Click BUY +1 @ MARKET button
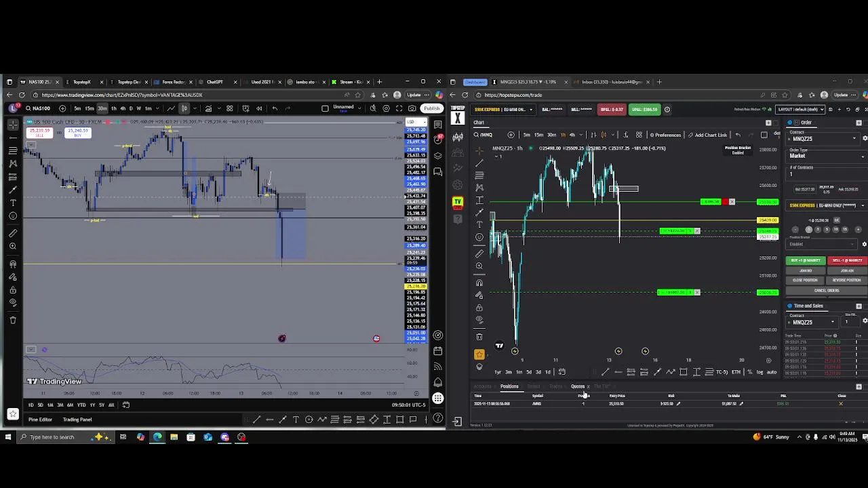The width and height of the screenshot is (868, 488). tap(806, 260)
